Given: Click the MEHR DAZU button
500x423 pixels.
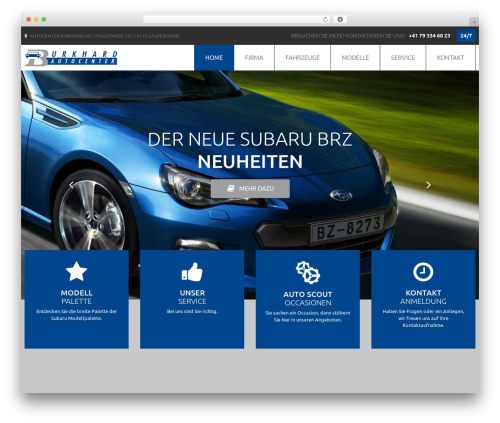Looking at the screenshot, I should [x=250, y=189].
